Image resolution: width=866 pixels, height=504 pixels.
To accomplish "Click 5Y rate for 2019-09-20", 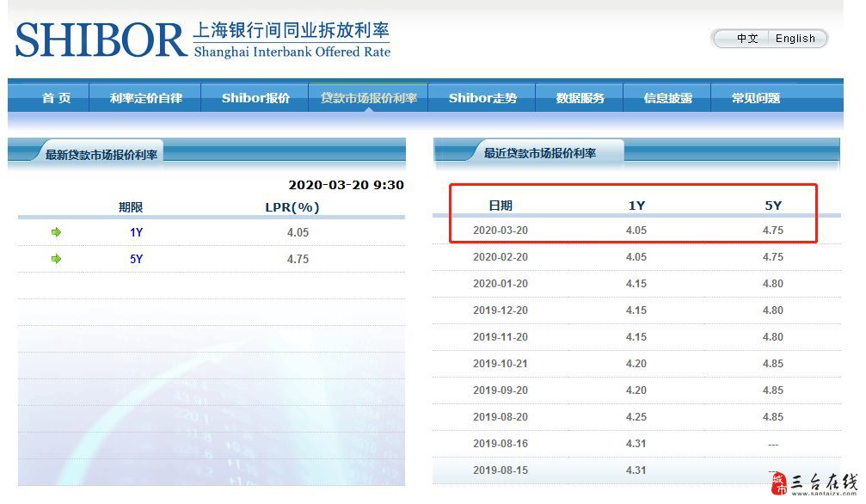I will coord(772,390).
